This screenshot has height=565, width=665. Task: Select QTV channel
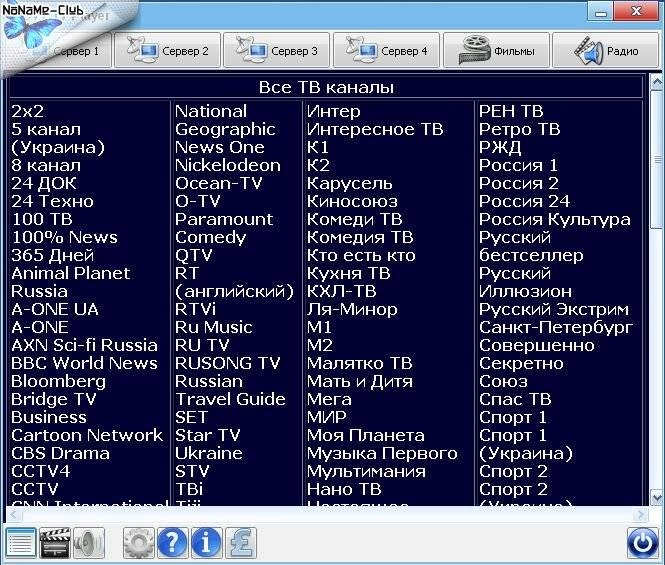coord(194,255)
